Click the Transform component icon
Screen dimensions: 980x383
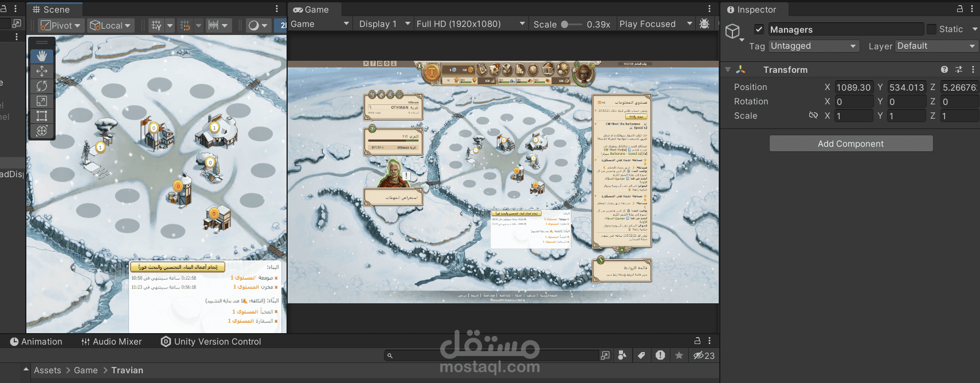tap(740, 70)
